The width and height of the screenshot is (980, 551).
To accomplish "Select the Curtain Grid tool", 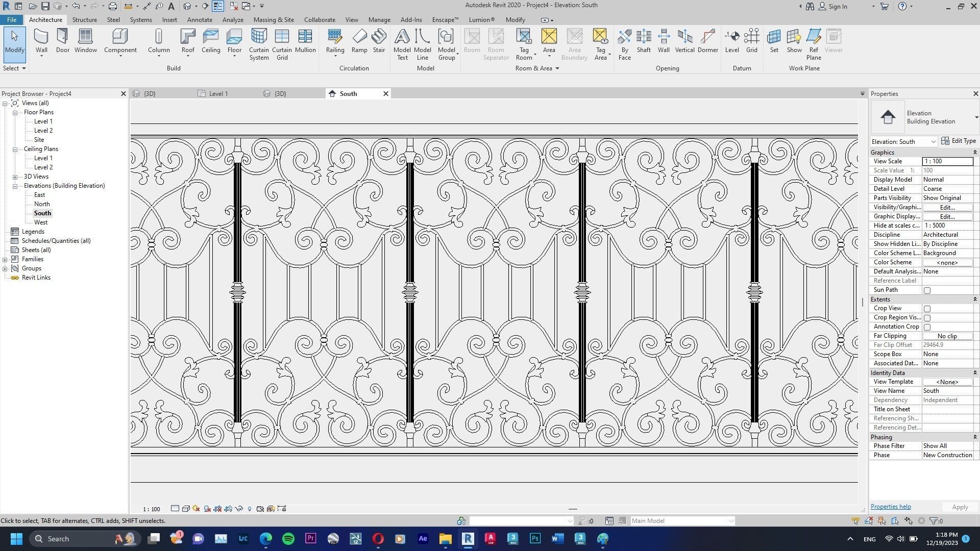I will [282, 45].
